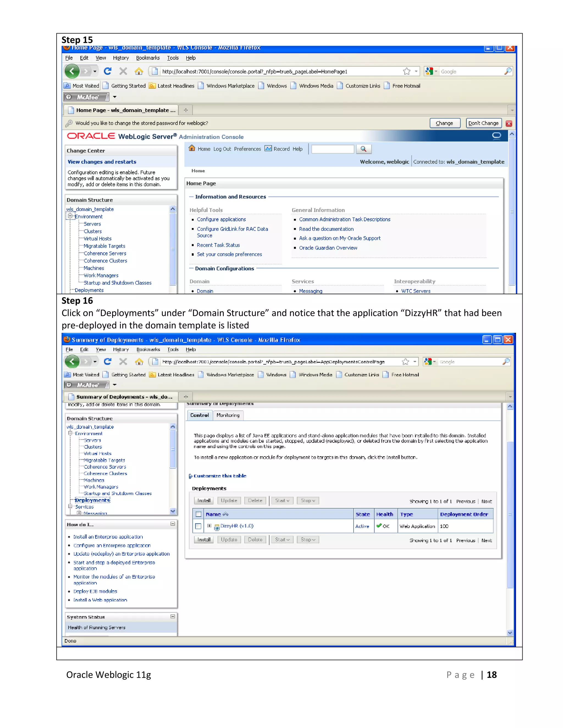Open View changes and restarts link
The width and height of the screenshot is (563, 728).
pos(102,162)
